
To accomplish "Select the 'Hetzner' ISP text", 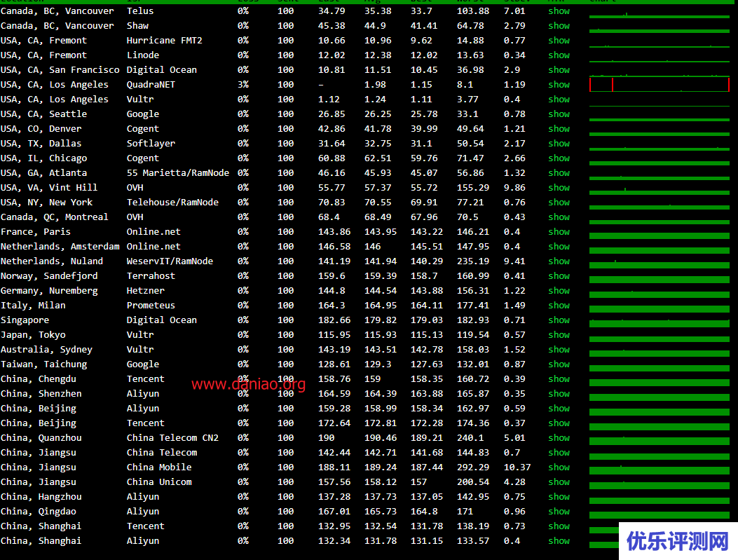I will point(146,291).
